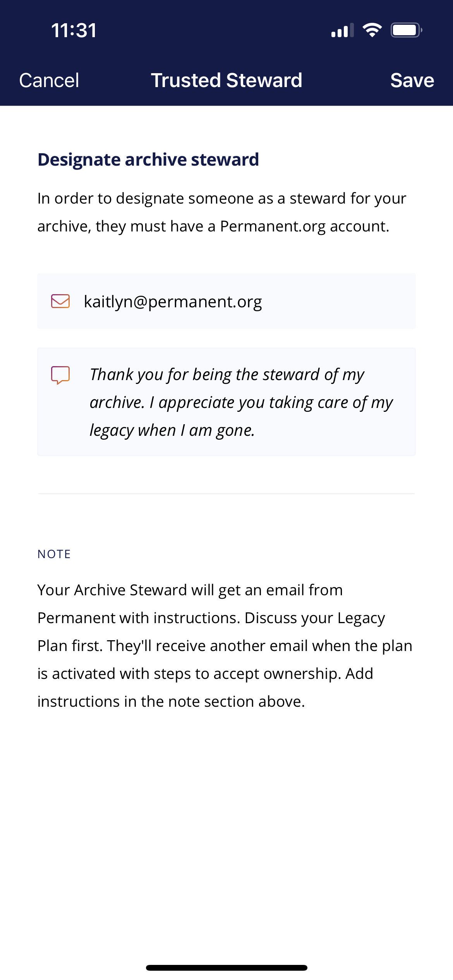Viewport: 453px width, 980px height.
Task: Save the trusted steward designation
Action: (412, 81)
